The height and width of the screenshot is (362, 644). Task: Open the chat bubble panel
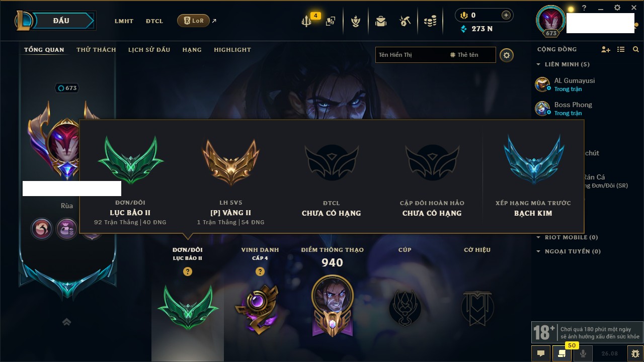[x=541, y=353]
